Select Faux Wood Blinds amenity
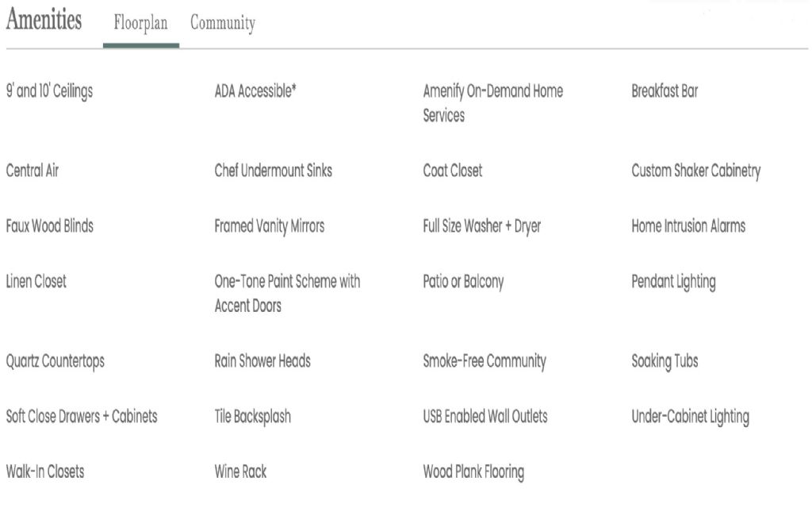 [50, 226]
